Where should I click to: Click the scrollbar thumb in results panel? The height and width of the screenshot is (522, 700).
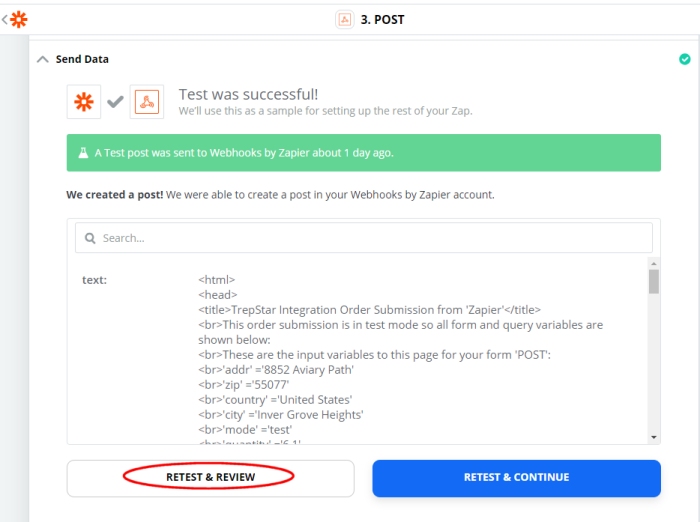[x=654, y=282]
